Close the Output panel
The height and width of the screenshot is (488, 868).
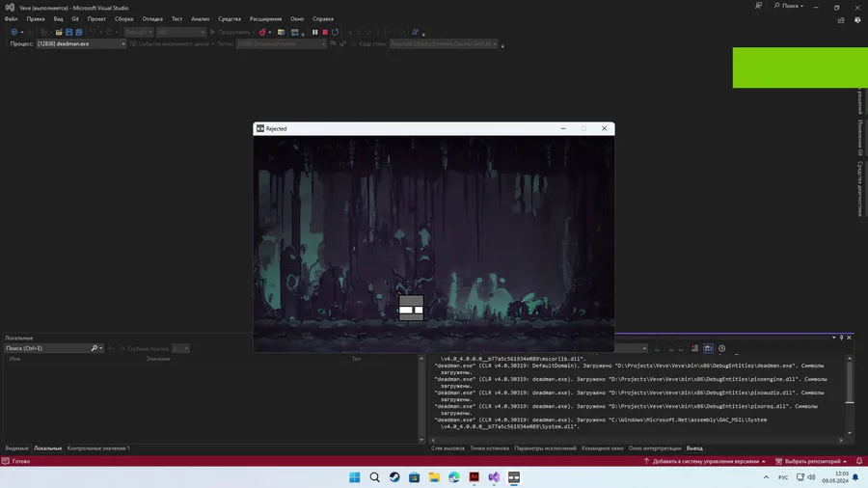click(849, 338)
